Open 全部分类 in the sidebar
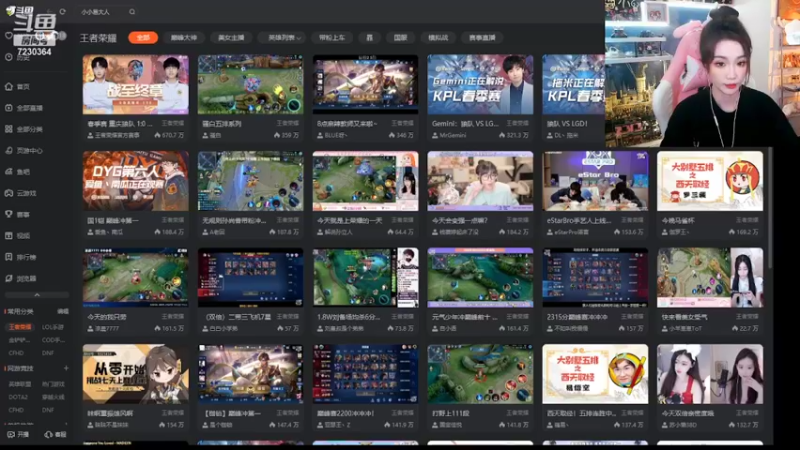Screen dimensions: 800x450 point(24,130)
